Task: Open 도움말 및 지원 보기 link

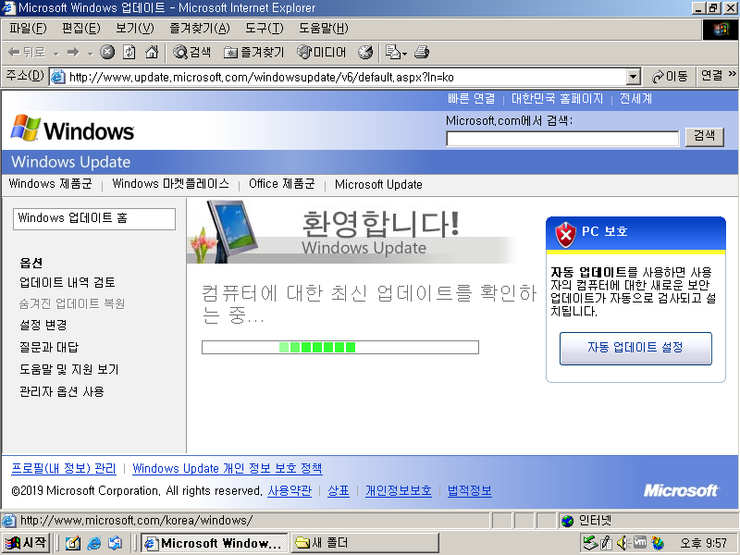Action: click(x=69, y=369)
